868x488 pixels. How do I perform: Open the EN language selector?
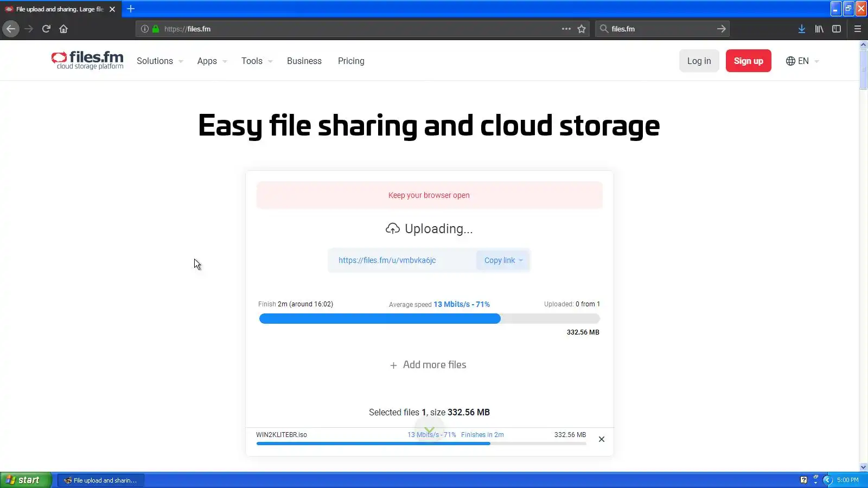coord(802,61)
